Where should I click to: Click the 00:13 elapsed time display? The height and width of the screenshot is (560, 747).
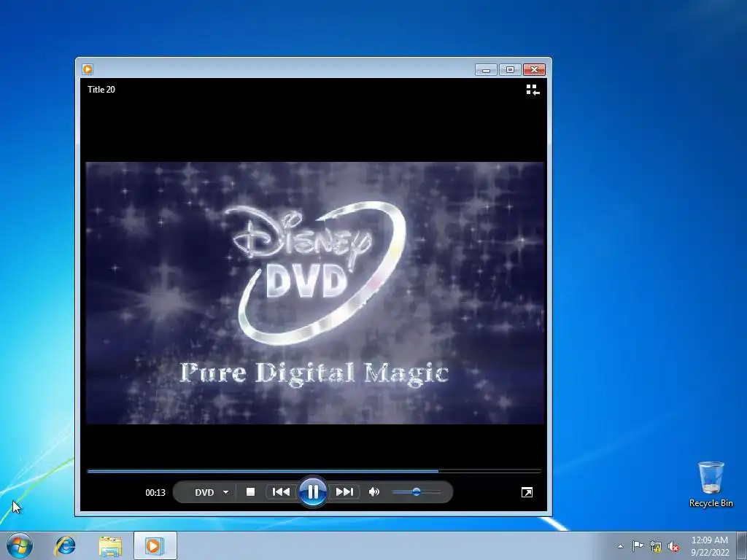pos(155,493)
